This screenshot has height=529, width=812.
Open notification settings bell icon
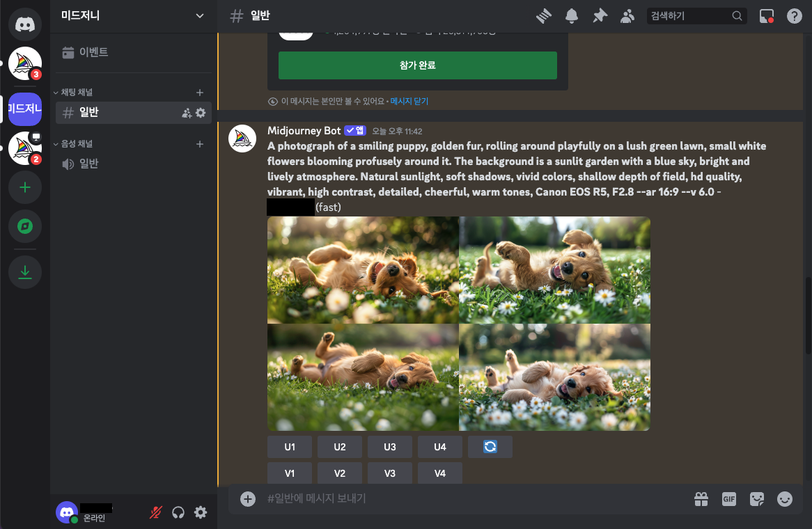point(572,16)
